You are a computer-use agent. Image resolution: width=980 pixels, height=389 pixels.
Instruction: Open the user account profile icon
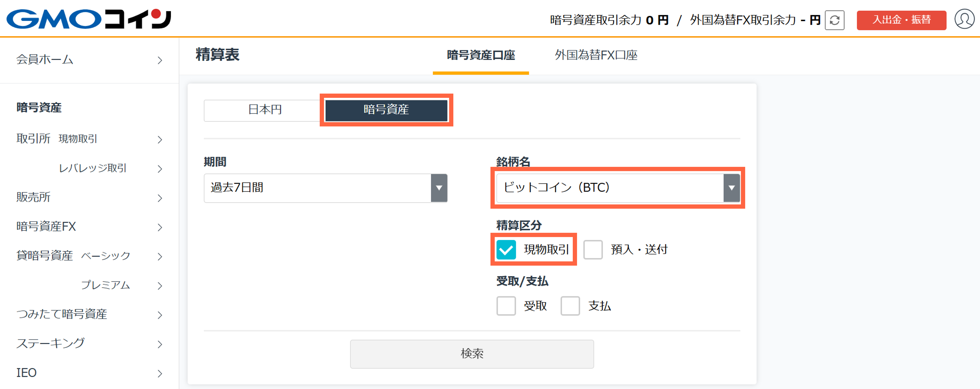(964, 19)
